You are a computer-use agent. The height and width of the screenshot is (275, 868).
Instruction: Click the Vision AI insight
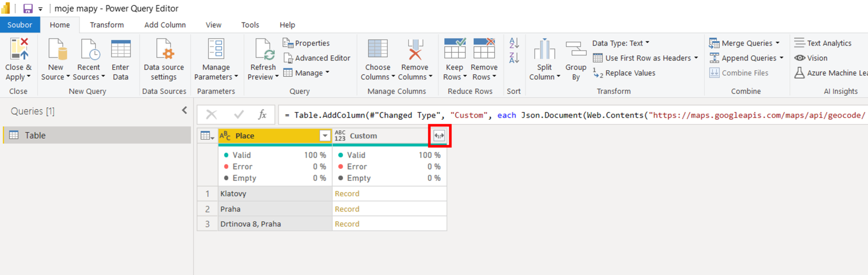[811, 58]
